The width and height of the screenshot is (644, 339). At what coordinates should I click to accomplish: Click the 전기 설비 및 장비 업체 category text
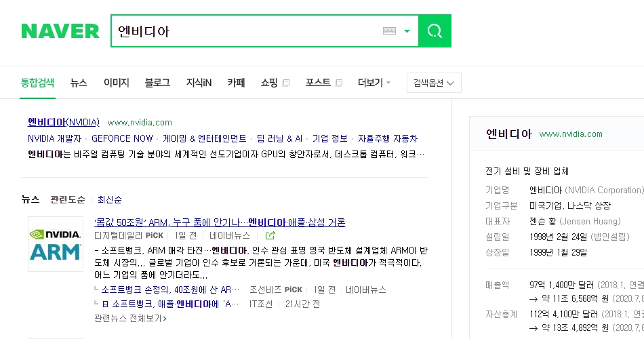click(x=527, y=171)
